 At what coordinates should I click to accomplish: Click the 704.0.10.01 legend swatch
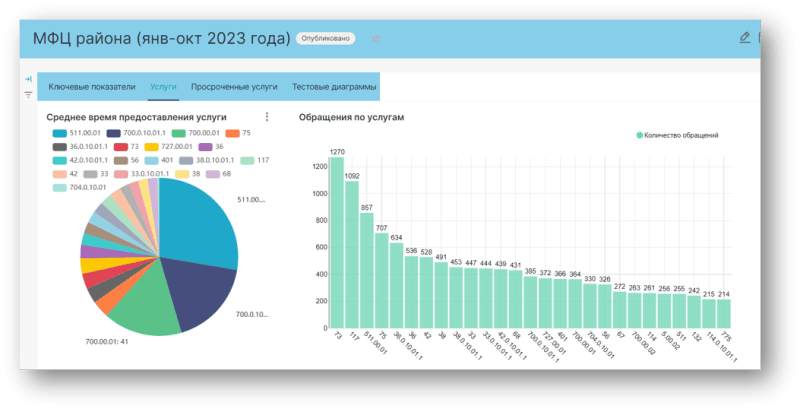(x=59, y=186)
